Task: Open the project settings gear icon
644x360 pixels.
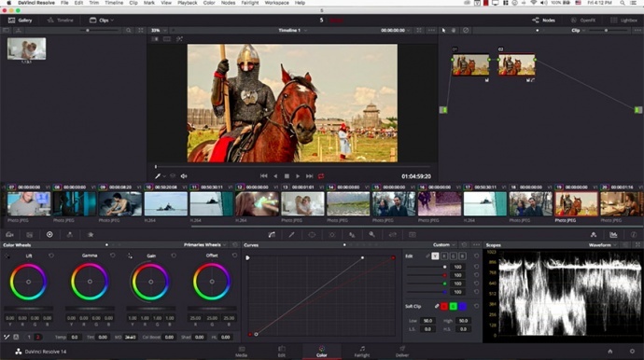Action: [632, 352]
